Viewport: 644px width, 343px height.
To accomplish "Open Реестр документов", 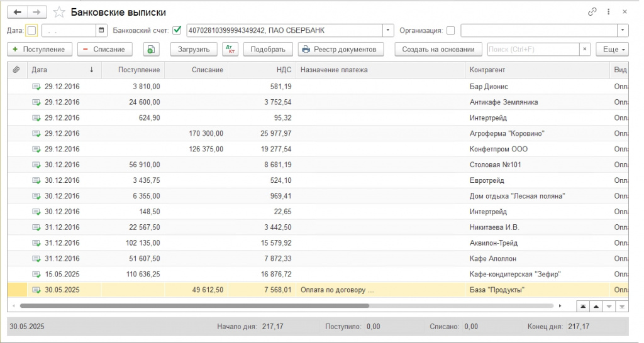I will (x=341, y=49).
